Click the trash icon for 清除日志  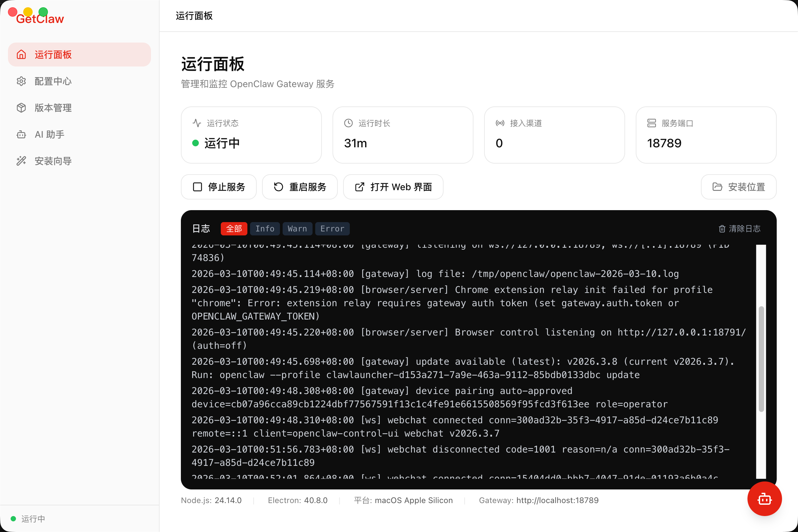tap(722, 229)
